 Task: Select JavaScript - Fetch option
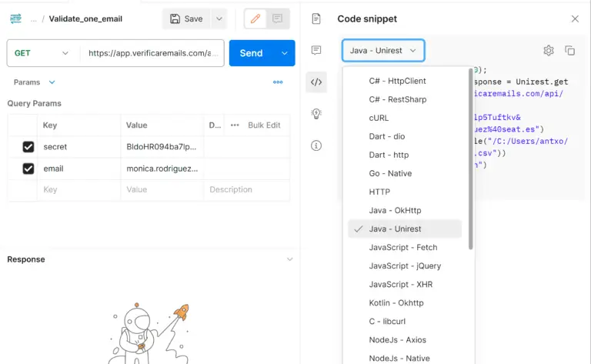click(x=405, y=247)
